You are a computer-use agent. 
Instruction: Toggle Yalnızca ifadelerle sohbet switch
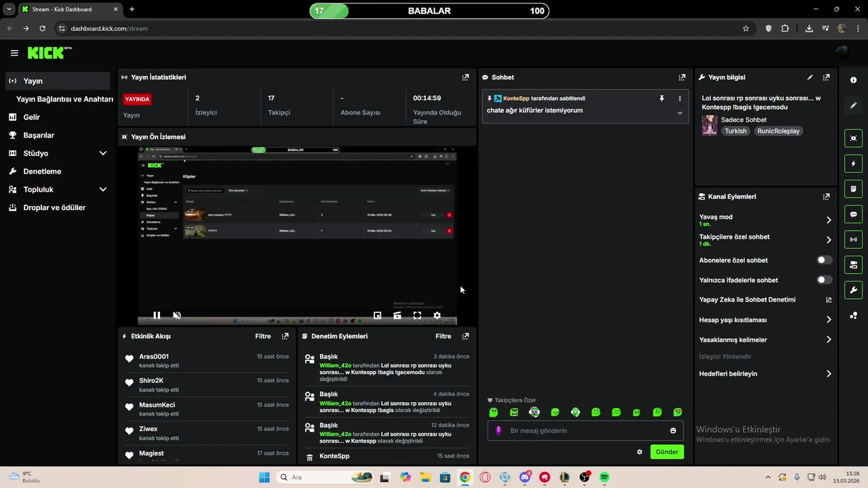(824, 280)
